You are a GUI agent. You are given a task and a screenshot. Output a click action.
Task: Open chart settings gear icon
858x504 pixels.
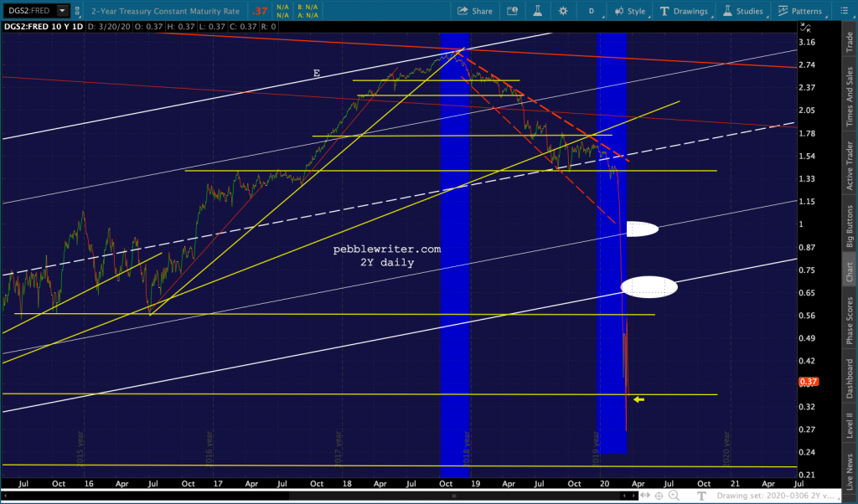562,11
